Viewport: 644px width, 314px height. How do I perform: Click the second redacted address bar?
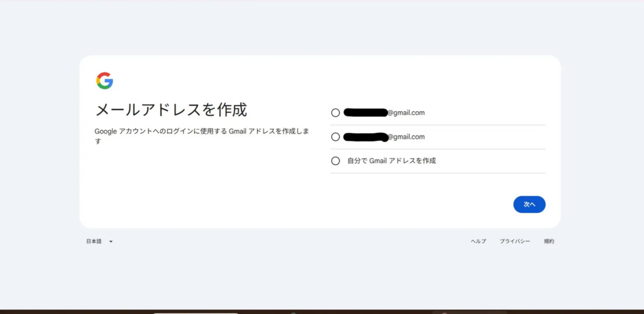[x=365, y=137]
